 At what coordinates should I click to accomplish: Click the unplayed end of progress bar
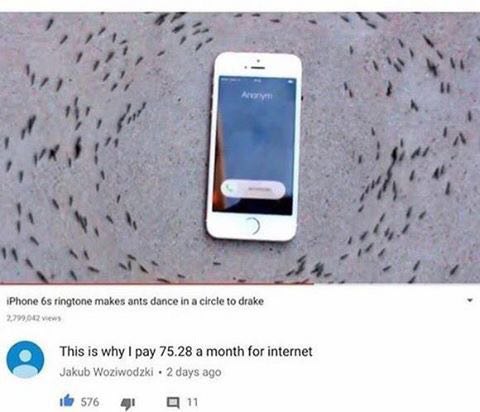click(397, 284)
